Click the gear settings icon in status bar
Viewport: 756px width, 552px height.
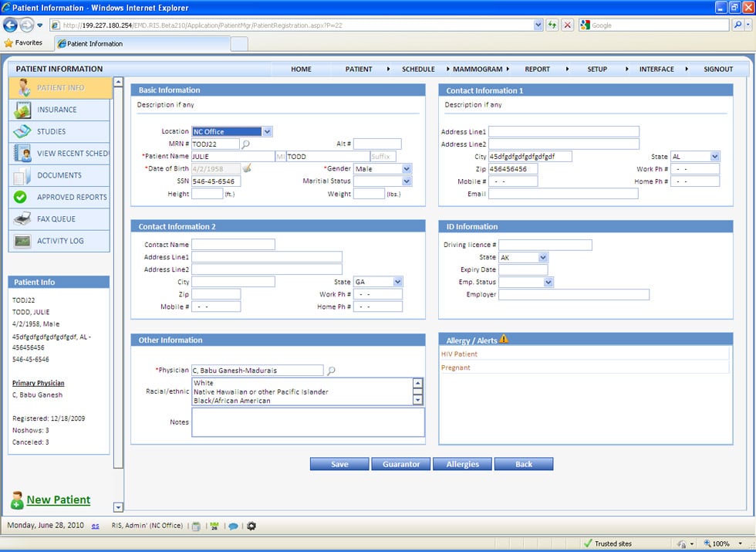pos(251,526)
